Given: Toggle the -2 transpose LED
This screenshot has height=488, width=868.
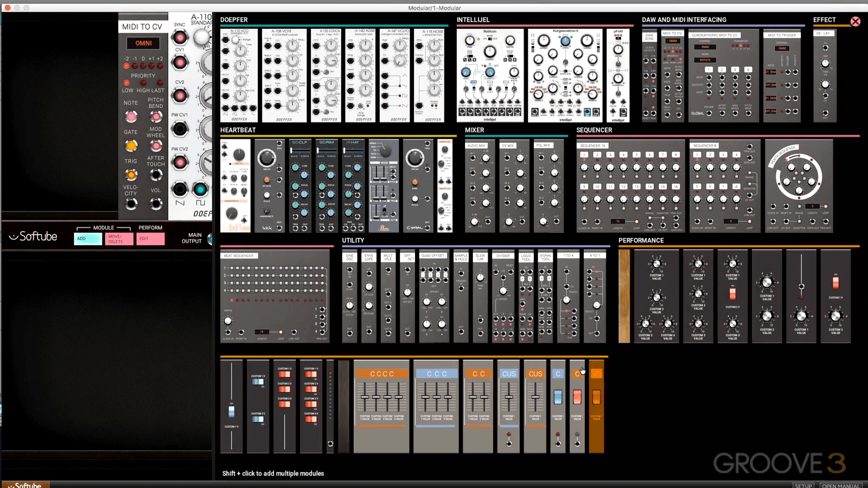Looking at the screenshot, I should pyautogui.click(x=126, y=66).
